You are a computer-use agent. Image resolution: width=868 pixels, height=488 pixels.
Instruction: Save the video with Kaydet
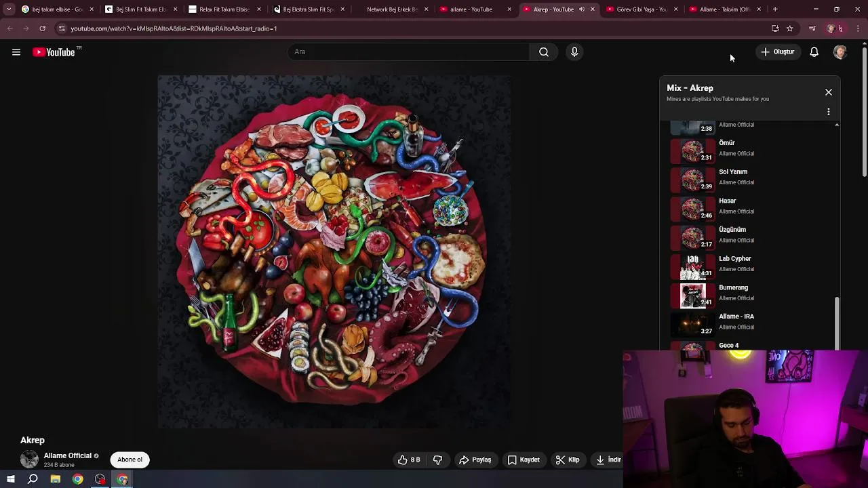tap(524, 460)
